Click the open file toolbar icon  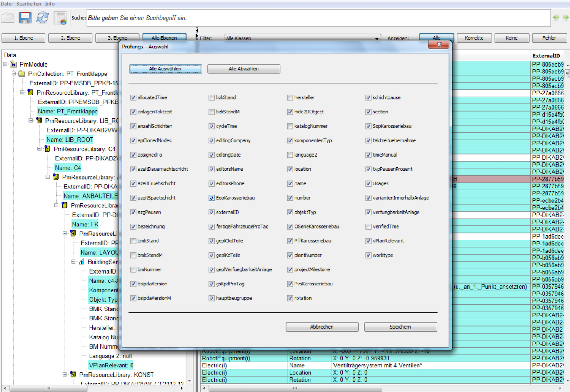click(x=8, y=18)
